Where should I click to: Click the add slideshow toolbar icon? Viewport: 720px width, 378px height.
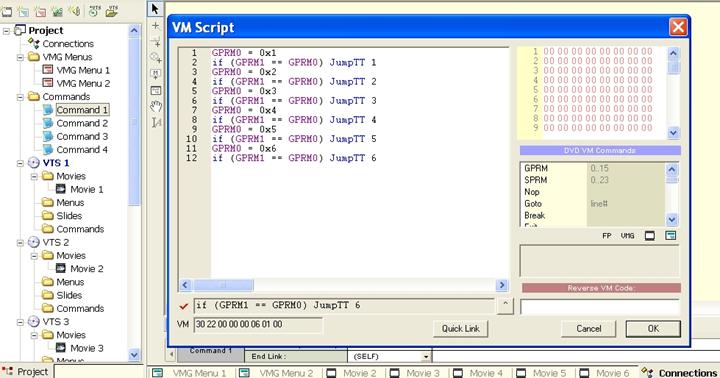(57, 11)
